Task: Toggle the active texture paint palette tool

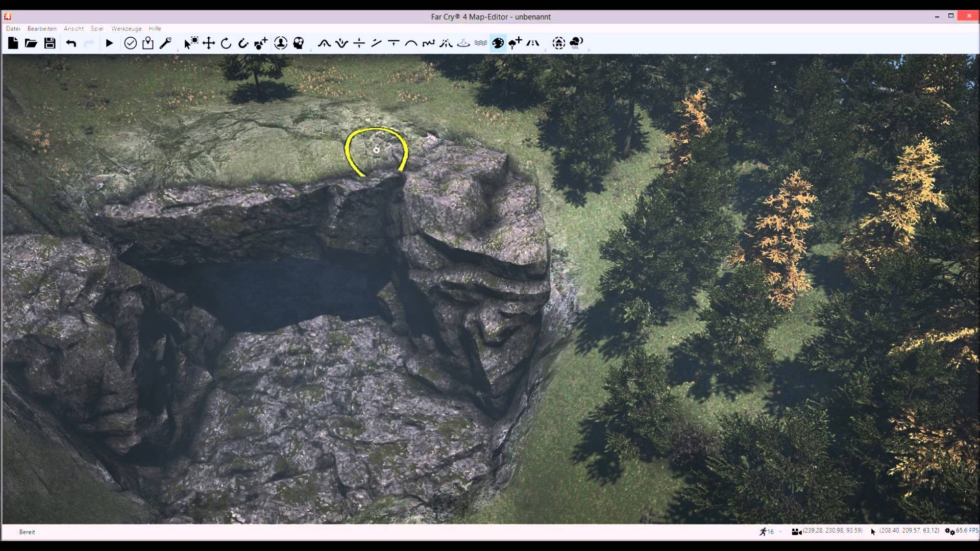Action: click(x=498, y=43)
